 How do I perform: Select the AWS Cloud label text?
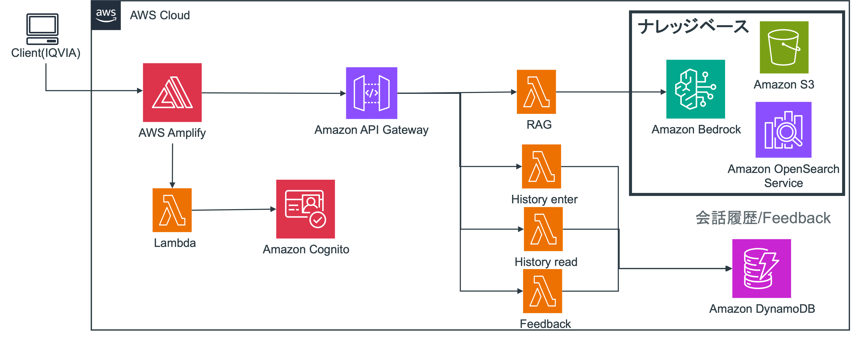160,16
